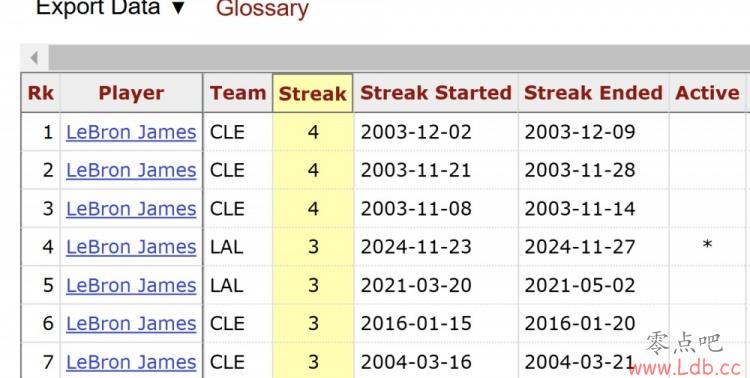Open the Glossary link
The height and width of the screenshot is (378, 750).
tap(262, 8)
